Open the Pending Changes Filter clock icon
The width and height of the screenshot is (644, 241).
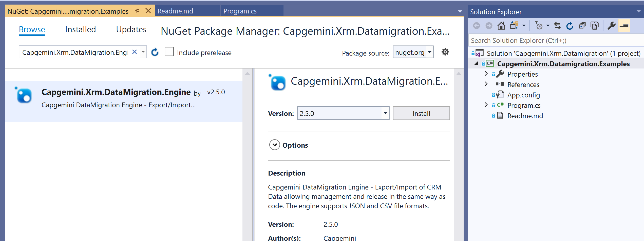[x=539, y=26]
